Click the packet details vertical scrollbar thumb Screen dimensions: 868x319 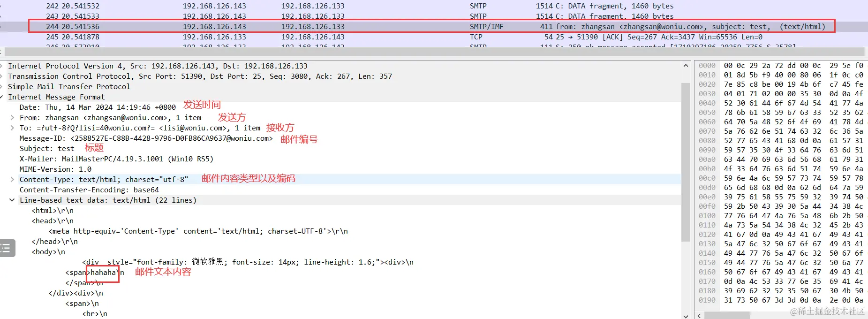coord(686,162)
